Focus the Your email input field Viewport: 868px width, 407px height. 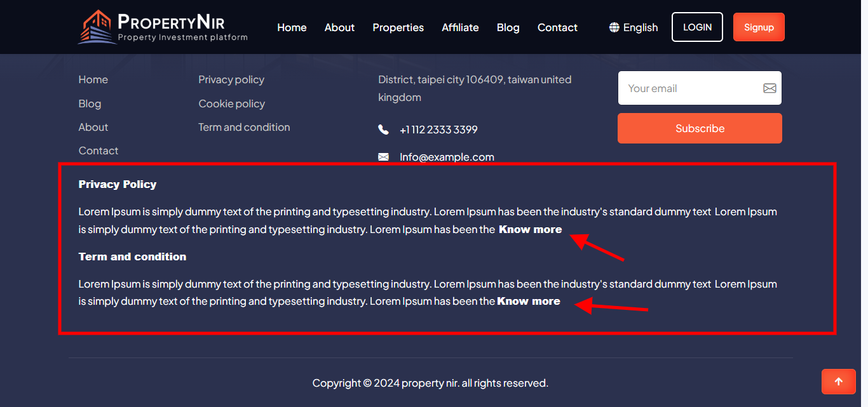pyautogui.click(x=689, y=88)
